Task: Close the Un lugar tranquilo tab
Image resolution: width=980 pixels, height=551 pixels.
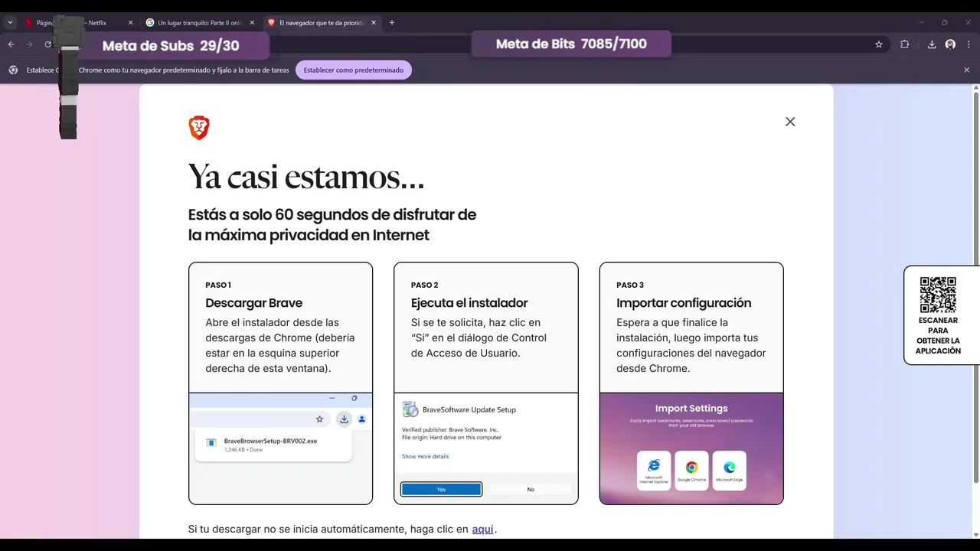Action: (251, 23)
